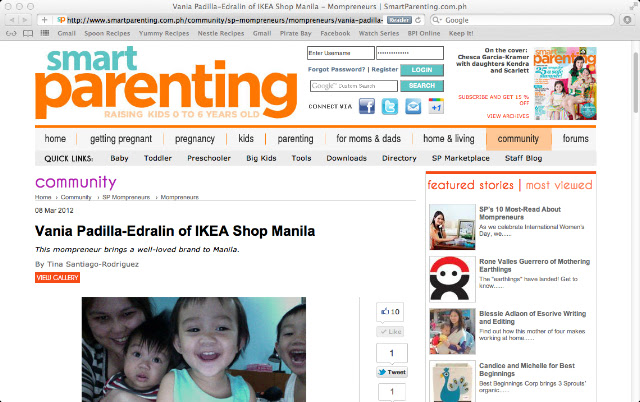
Task: Click the Twitter bird icon
Action: [390, 107]
